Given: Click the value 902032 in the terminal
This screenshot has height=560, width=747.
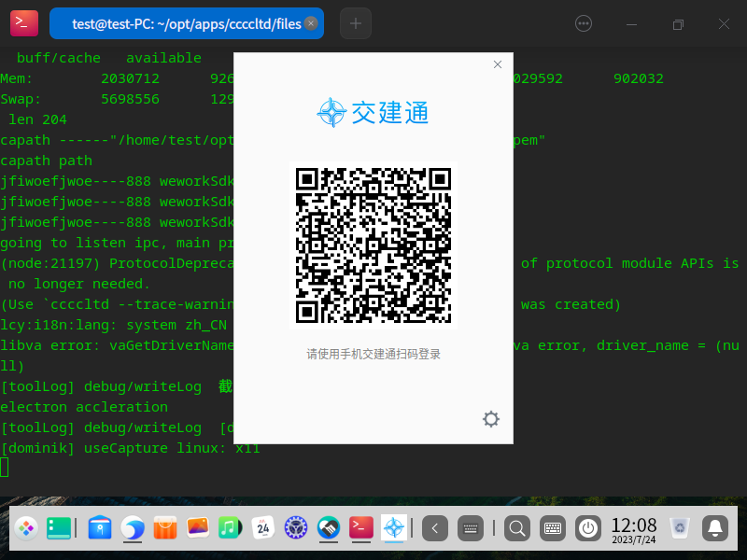Looking at the screenshot, I should tap(639, 78).
